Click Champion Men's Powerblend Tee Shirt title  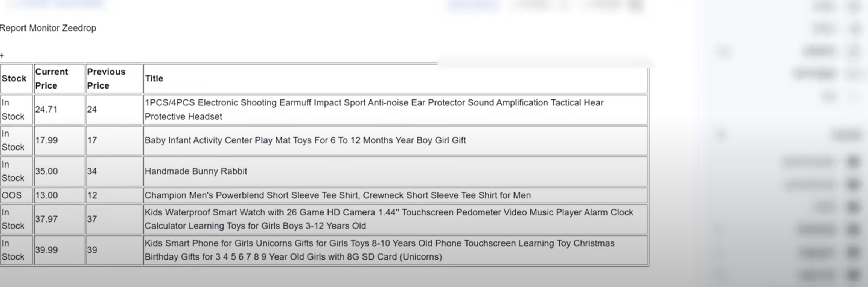pyautogui.click(x=337, y=195)
